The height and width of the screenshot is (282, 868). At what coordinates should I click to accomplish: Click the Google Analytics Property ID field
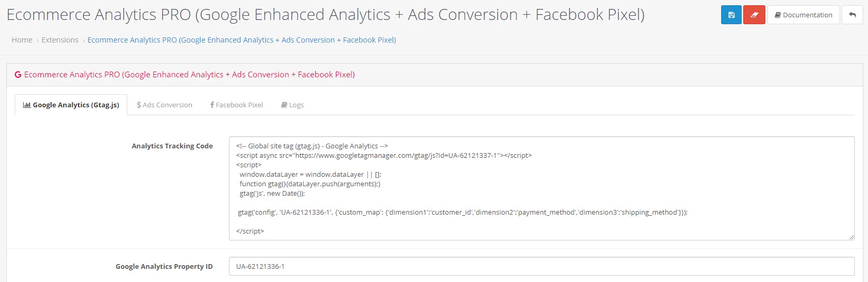click(x=542, y=266)
